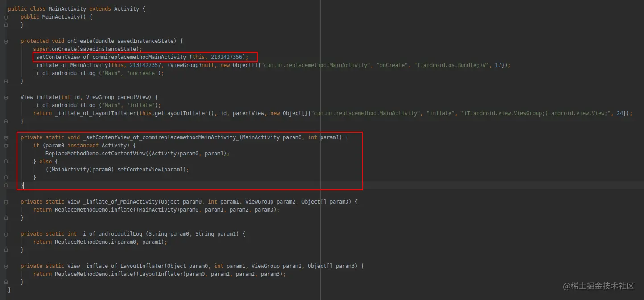Click 'ReplaceMethodDemo.i(param0, param1);' return statement
The image size is (644, 300).
point(100,242)
